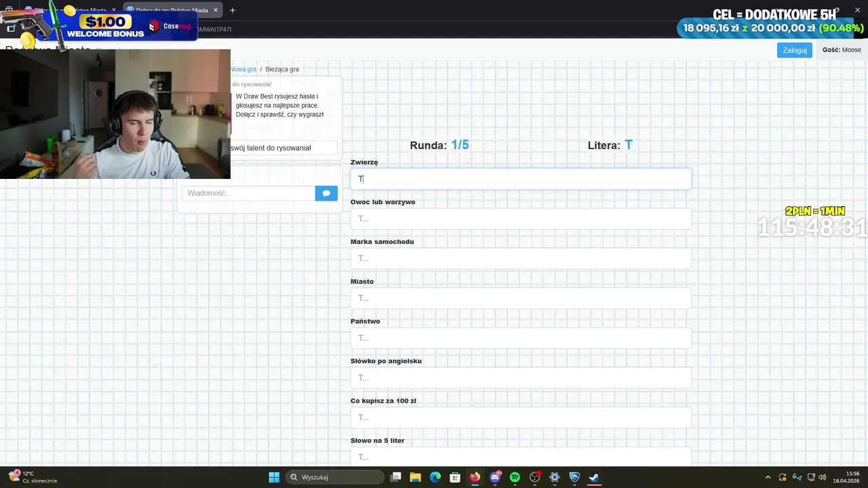Click the microphone and location tray icon
Viewport: 868px width, 488px height.
[797, 477]
